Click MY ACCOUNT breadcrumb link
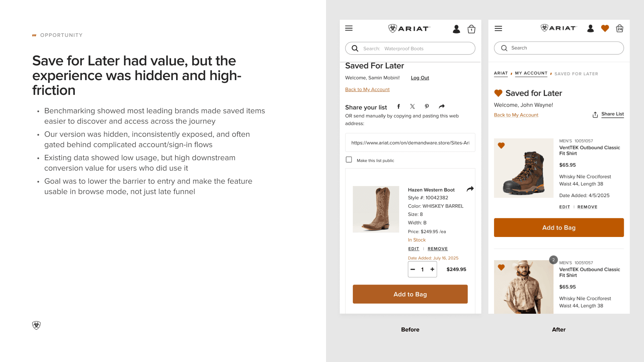This screenshot has height=362, width=644. (x=531, y=73)
